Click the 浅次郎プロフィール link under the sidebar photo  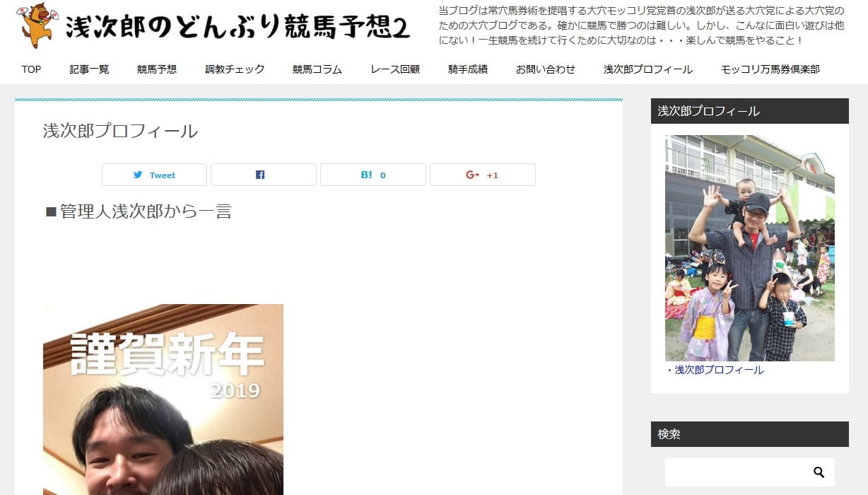click(x=719, y=370)
